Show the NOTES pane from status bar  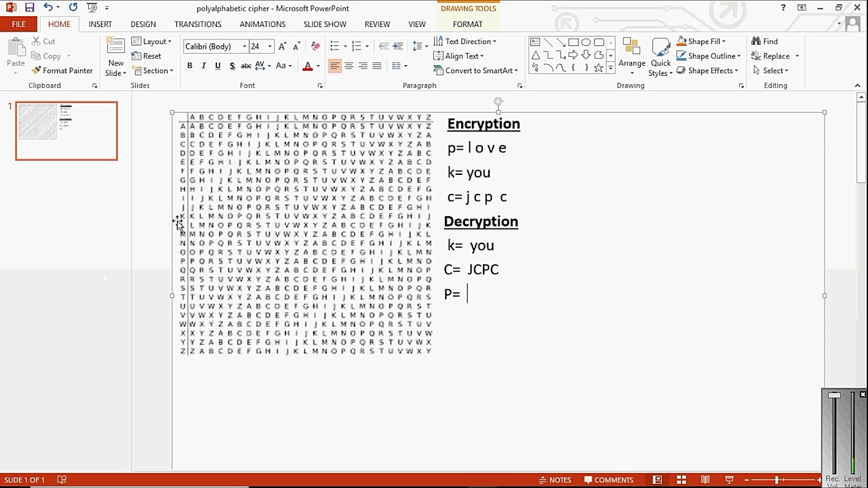click(554, 480)
